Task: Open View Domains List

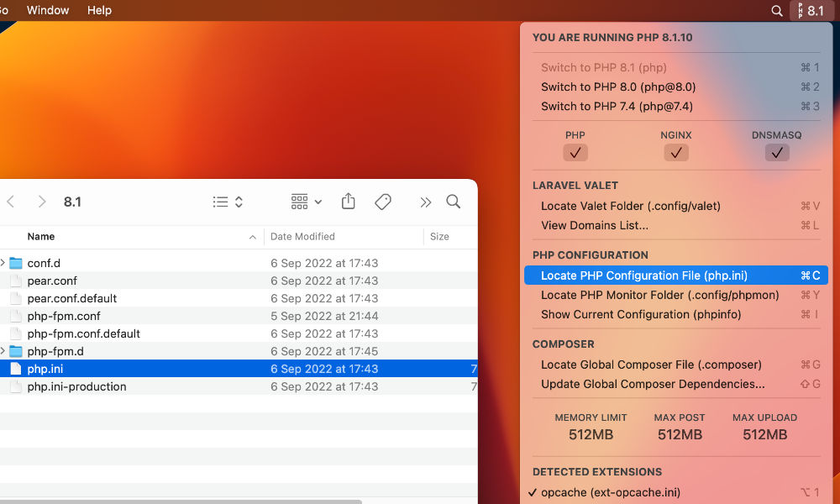Action: 676,225
